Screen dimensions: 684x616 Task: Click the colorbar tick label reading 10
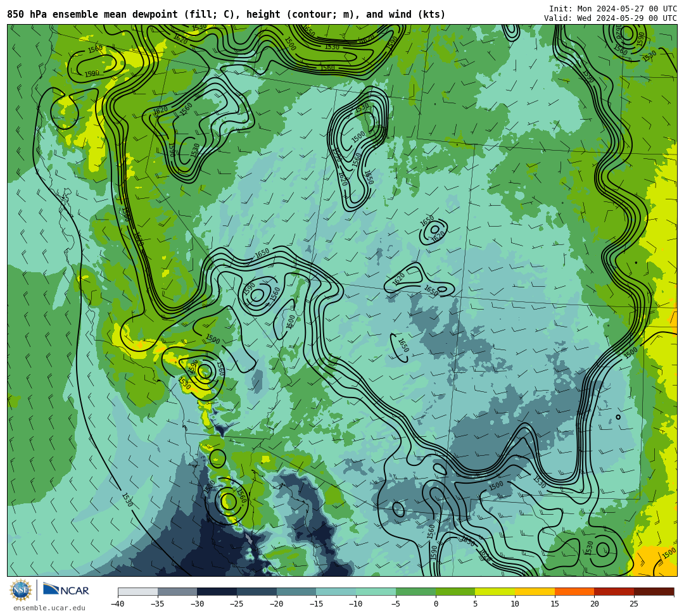[x=515, y=604]
